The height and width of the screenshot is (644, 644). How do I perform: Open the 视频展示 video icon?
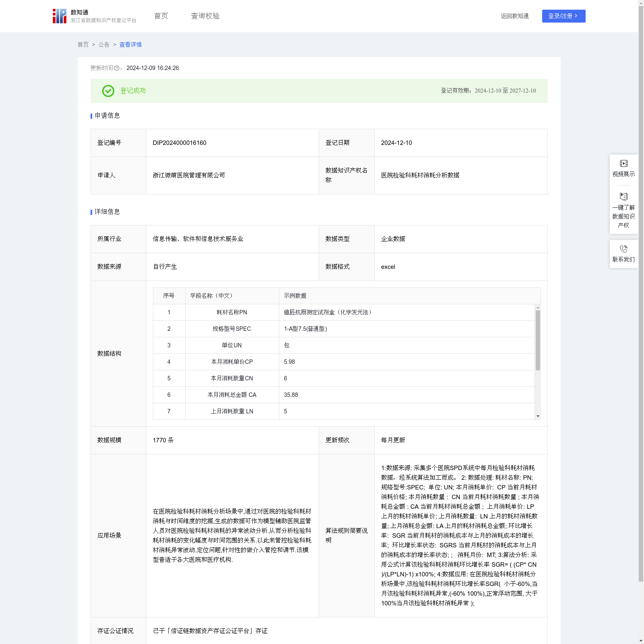coord(623,163)
